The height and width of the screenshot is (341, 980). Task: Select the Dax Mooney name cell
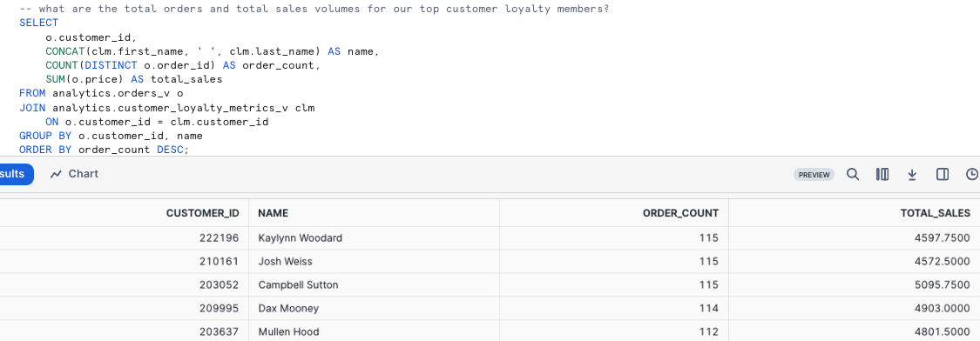(x=374, y=308)
